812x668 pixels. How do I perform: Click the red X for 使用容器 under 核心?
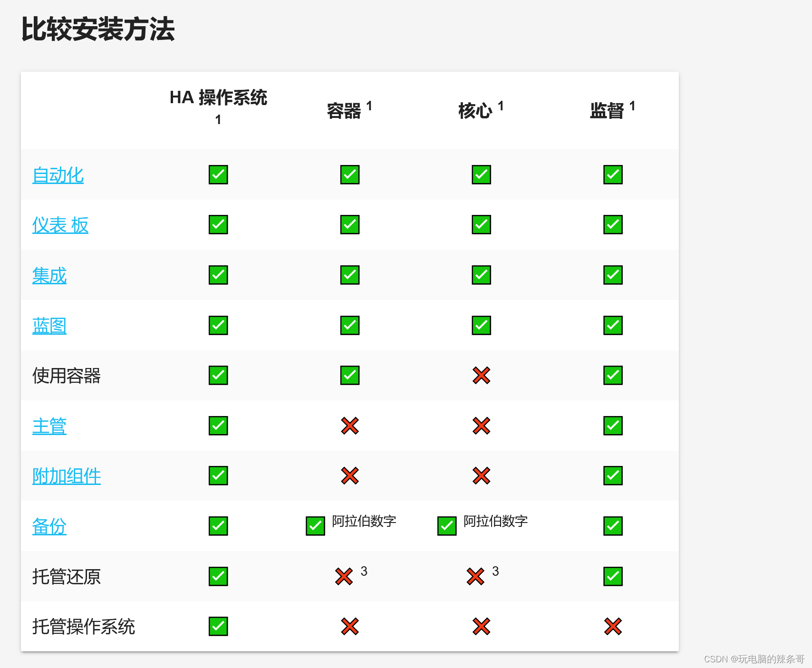click(x=482, y=376)
